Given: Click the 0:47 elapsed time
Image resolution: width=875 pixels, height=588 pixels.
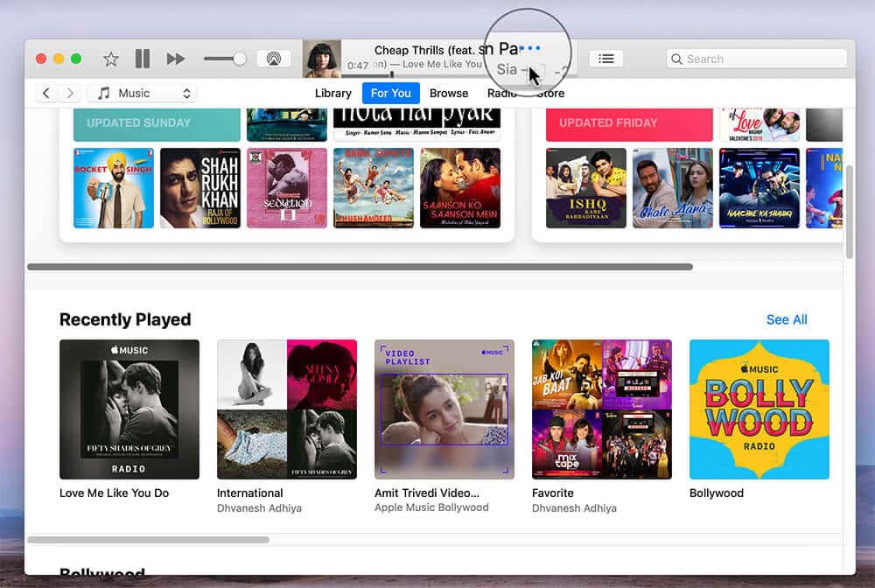Looking at the screenshot, I should click(x=358, y=66).
